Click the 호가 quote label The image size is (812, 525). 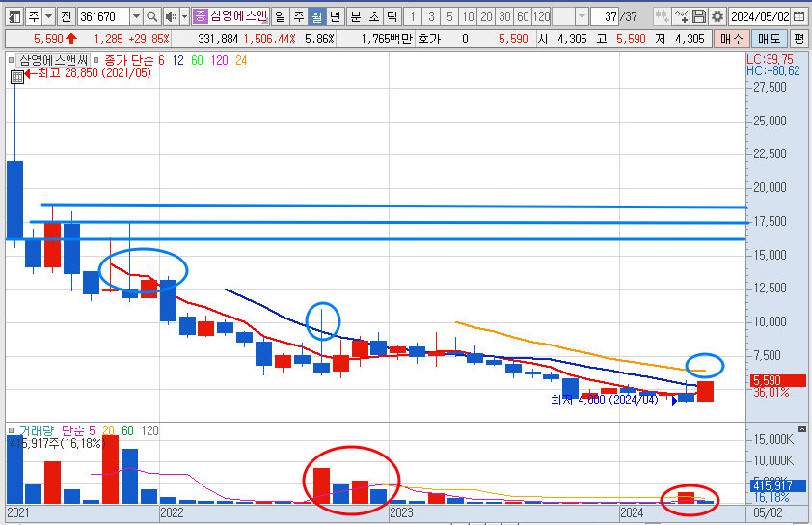tap(429, 39)
